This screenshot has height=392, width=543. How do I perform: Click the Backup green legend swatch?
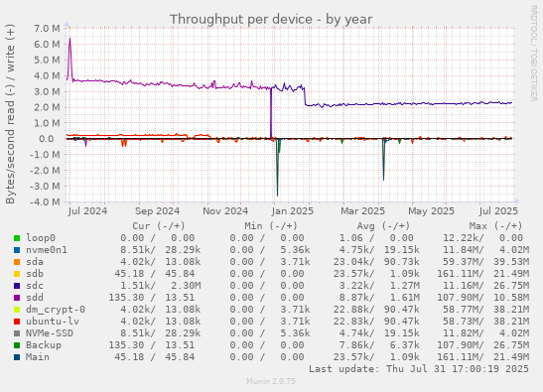pos(17,345)
